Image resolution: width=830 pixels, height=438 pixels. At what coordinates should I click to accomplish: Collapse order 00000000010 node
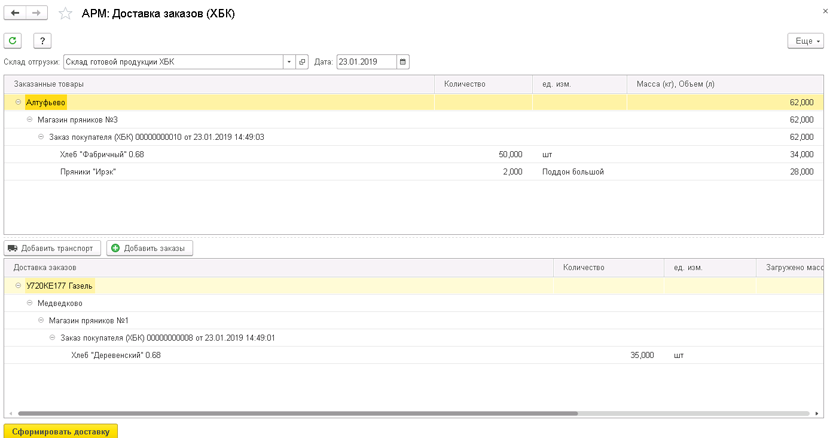click(x=41, y=137)
